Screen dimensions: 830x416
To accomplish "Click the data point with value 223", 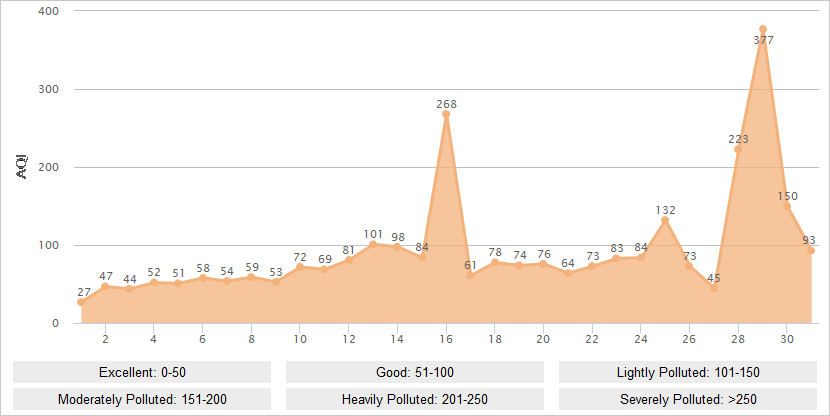I will point(738,149).
